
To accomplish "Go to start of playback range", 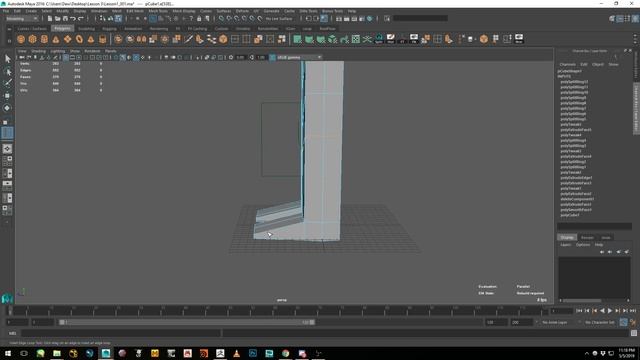I will click(x=579, y=311).
